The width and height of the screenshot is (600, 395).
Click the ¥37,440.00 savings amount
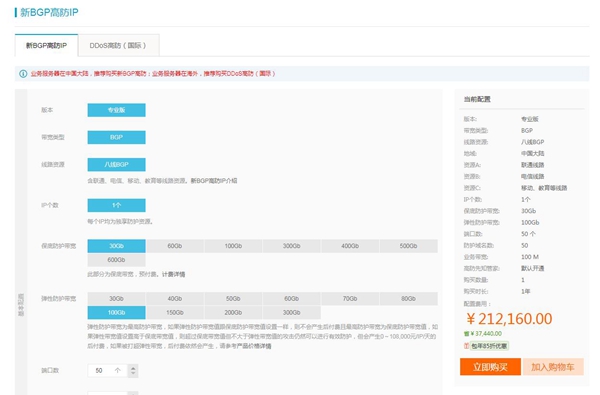[486, 334]
